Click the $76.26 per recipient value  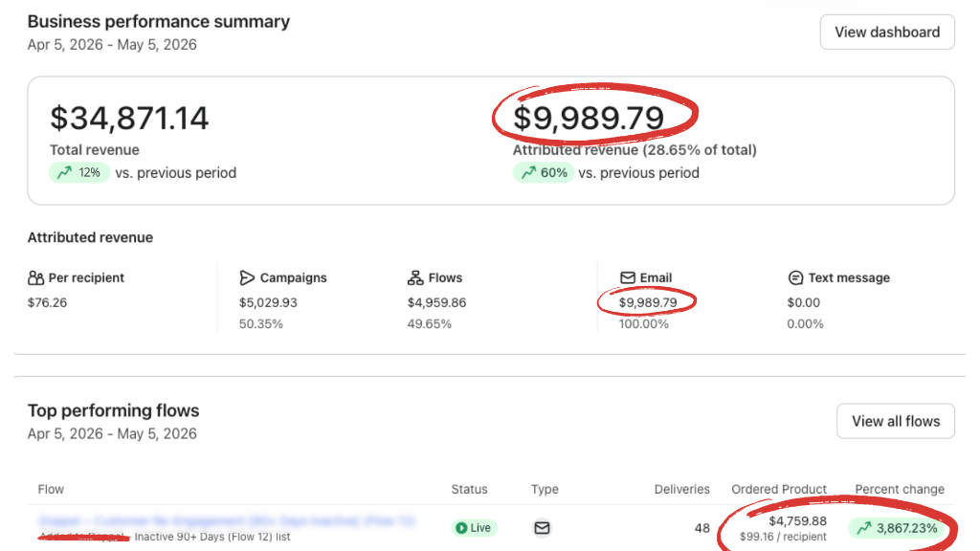point(47,302)
